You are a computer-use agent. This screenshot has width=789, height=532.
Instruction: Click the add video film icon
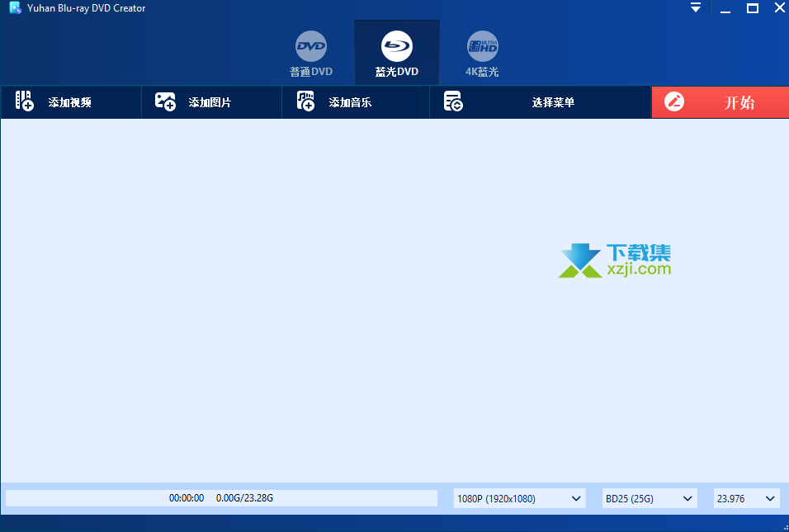pyautogui.click(x=25, y=102)
